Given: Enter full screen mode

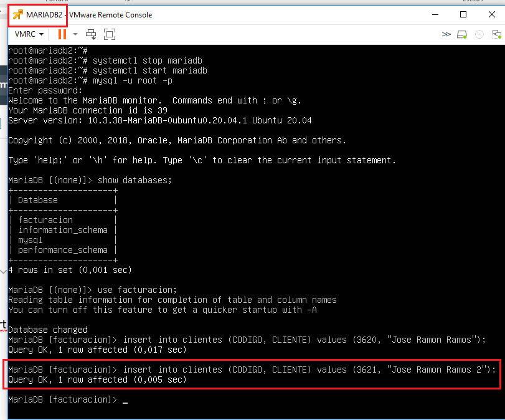Looking at the screenshot, I should [110, 34].
